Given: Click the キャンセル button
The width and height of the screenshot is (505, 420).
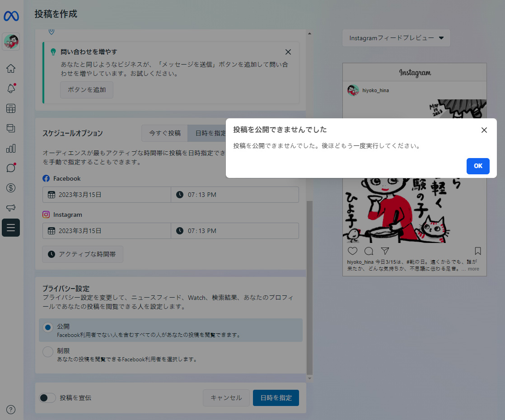Looking at the screenshot, I should click(226, 398).
